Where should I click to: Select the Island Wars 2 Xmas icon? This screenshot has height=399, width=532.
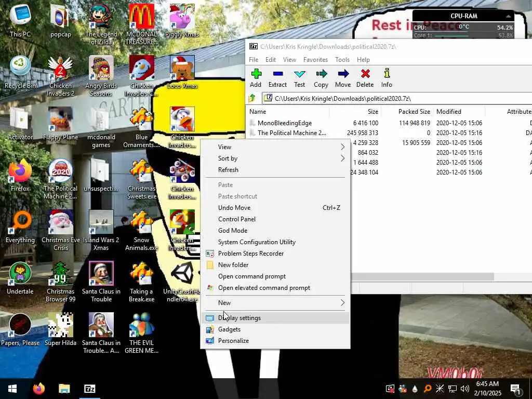coord(101,230)
